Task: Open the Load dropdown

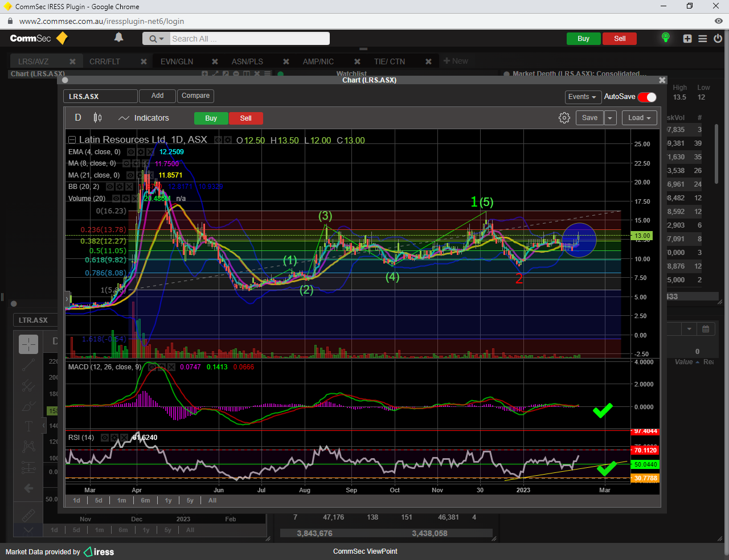Action: (x=640, y=118)
